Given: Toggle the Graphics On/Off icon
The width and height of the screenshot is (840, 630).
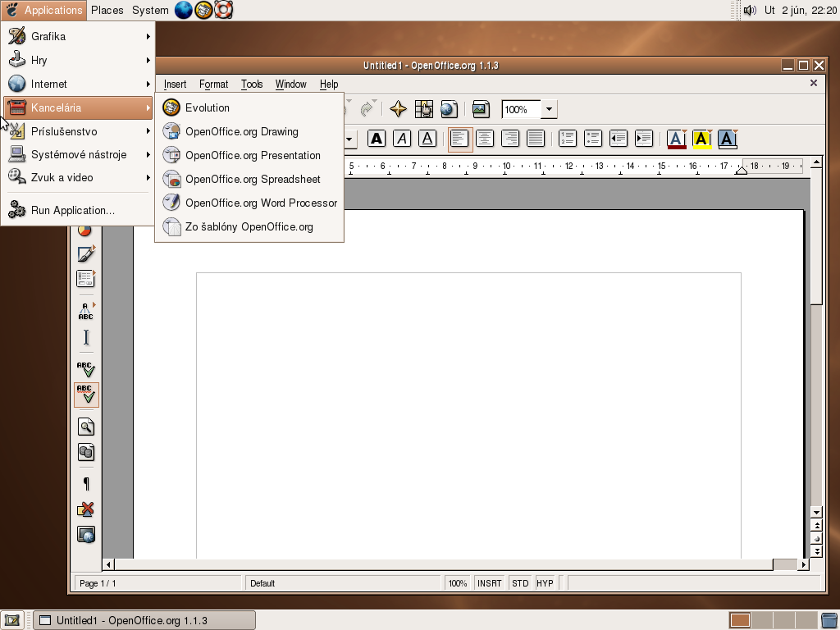Looking at the screenshot, I should point(85,509).
